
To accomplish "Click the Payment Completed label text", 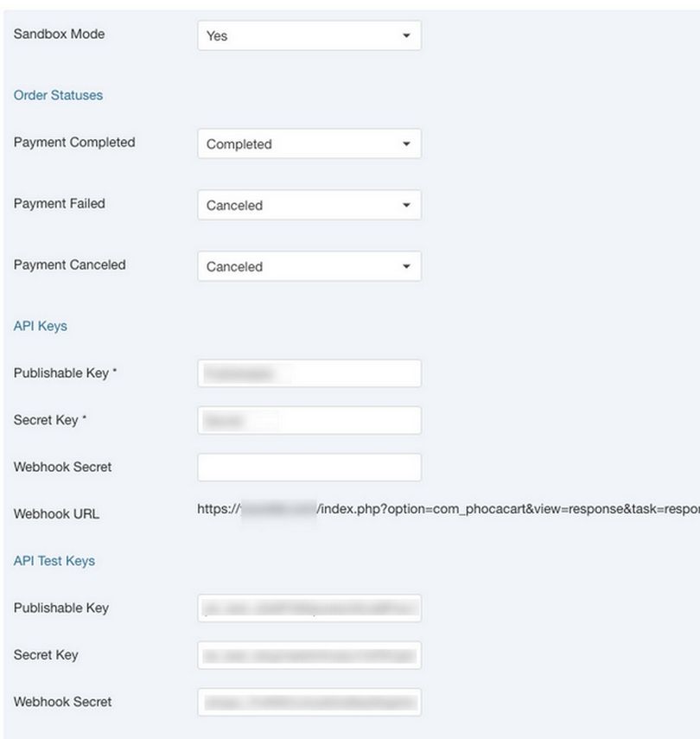I will [74, 143].
